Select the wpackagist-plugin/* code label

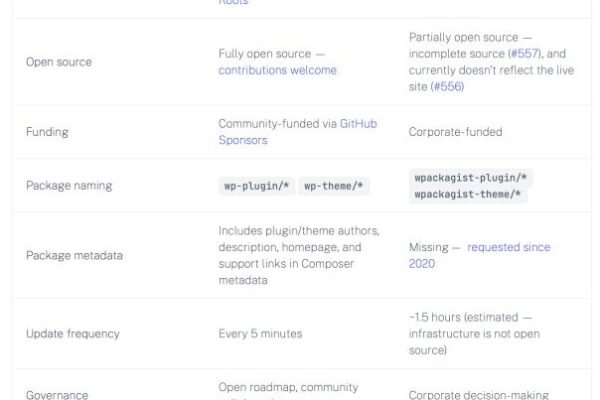[x=472, y=178]
